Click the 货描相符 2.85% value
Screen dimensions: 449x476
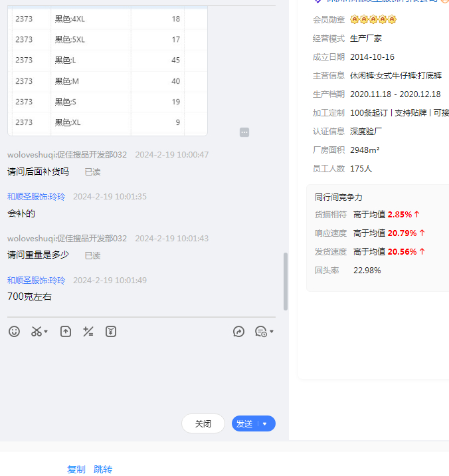[x=400, y=215]
